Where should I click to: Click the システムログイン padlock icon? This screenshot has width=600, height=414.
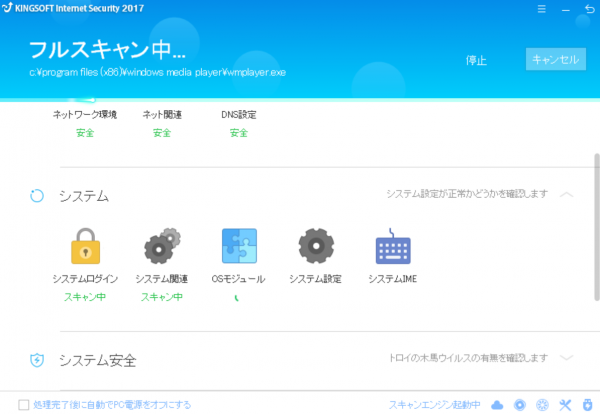click(85, 246)
